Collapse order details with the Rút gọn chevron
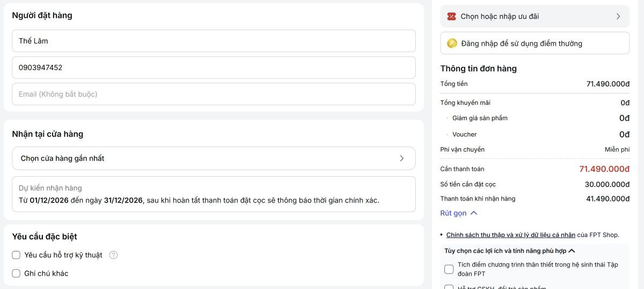This screenshot has width=644, height=289. [x=474, y=213]
